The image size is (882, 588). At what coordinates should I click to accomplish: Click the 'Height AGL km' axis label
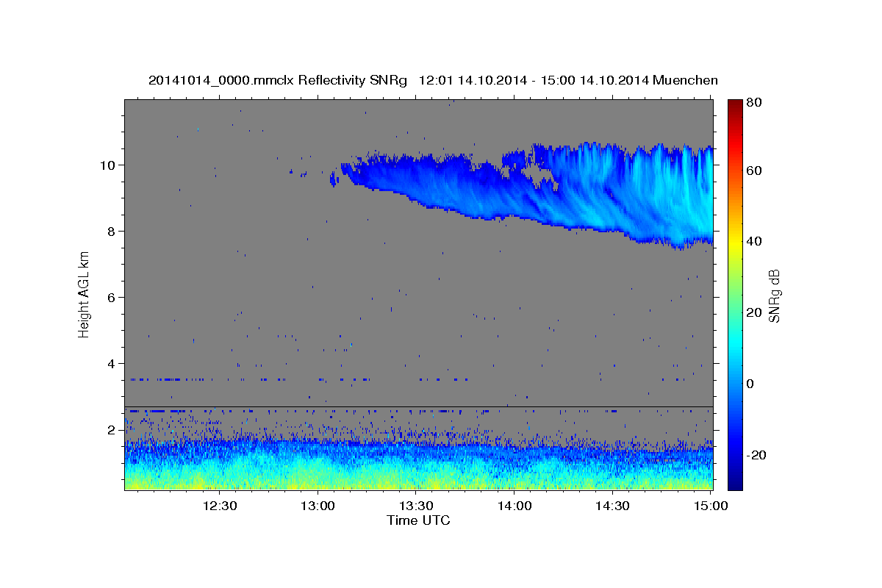pyautogui.click(x=84, y=294)
